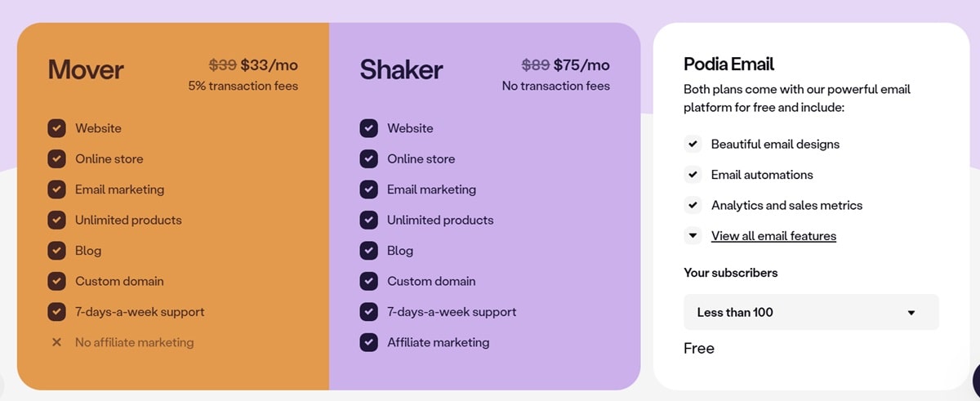Click Mover plan Custom domain check icon

[56, 281]
